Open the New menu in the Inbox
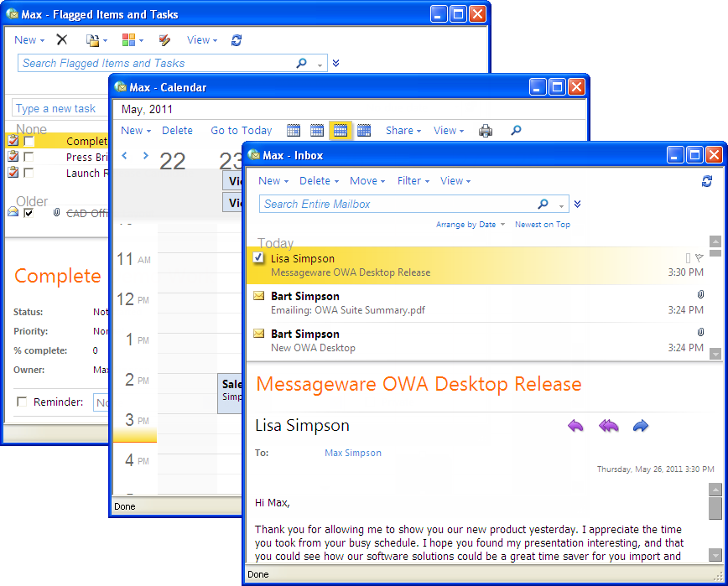 273,181
